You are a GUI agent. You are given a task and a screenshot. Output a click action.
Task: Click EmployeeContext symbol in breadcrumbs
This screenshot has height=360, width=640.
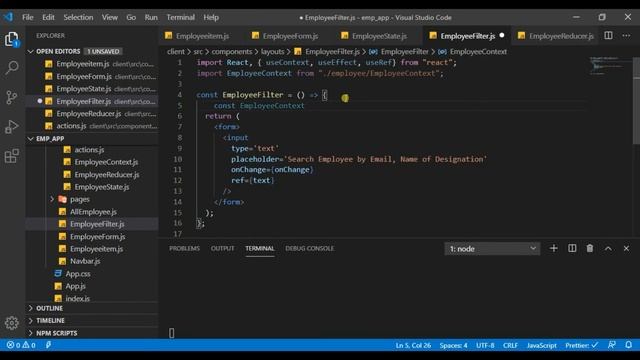478,51
